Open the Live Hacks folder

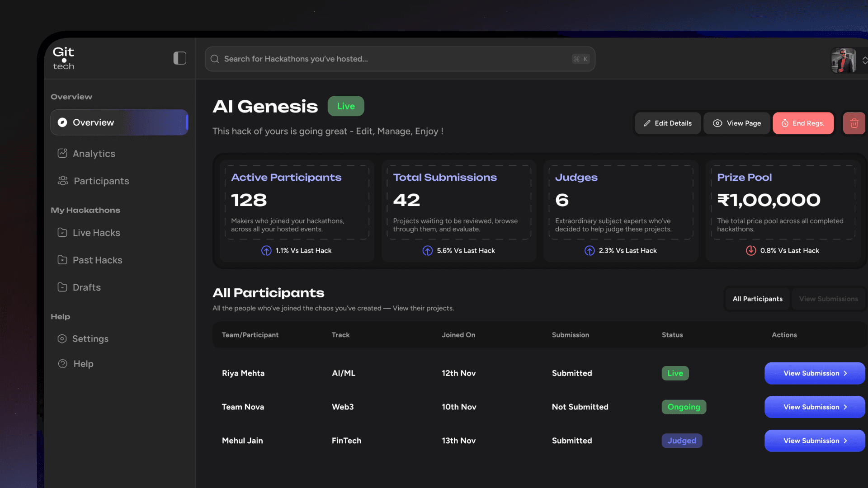click(96, 233)
